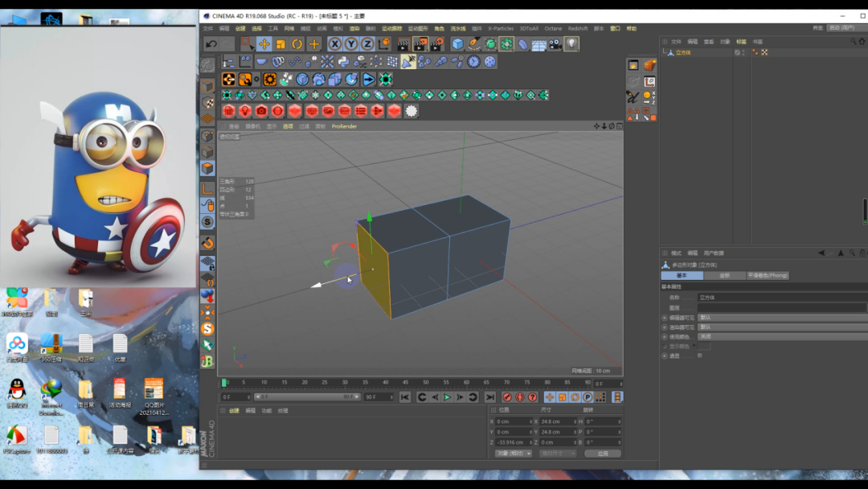Open the 编辑器可见 default dropdown
The image size is (868, 489).
coord(782,318)
